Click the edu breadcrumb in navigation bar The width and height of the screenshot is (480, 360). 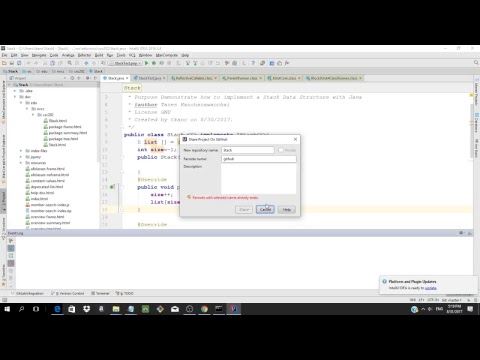(x=42, y=71)
